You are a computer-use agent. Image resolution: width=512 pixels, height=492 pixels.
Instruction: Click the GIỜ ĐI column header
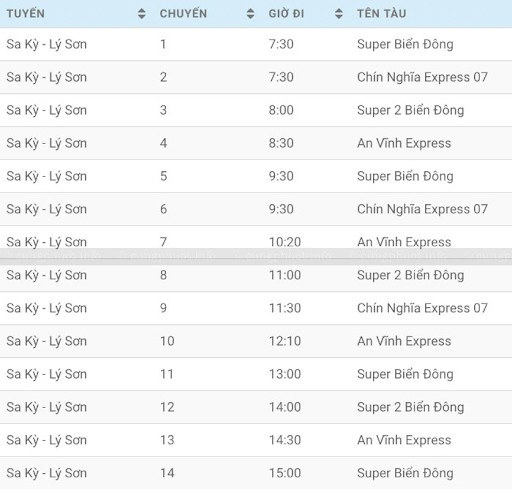286,14
